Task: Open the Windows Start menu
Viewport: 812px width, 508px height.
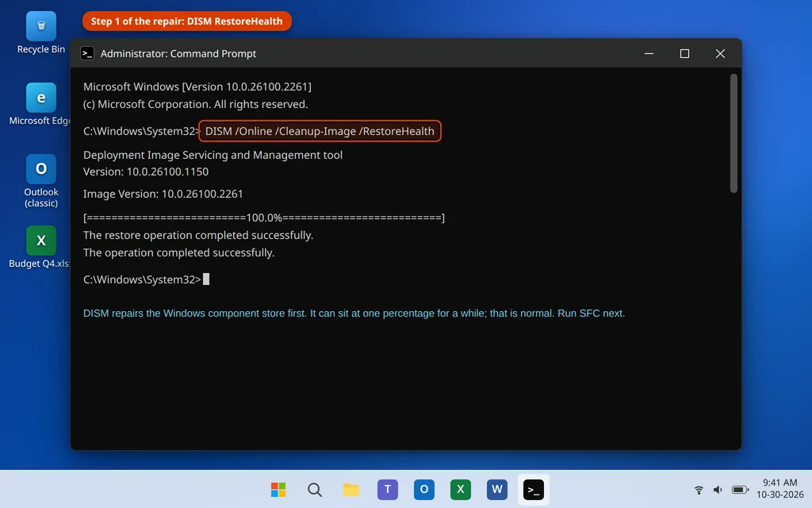Action: coord(278,489)
